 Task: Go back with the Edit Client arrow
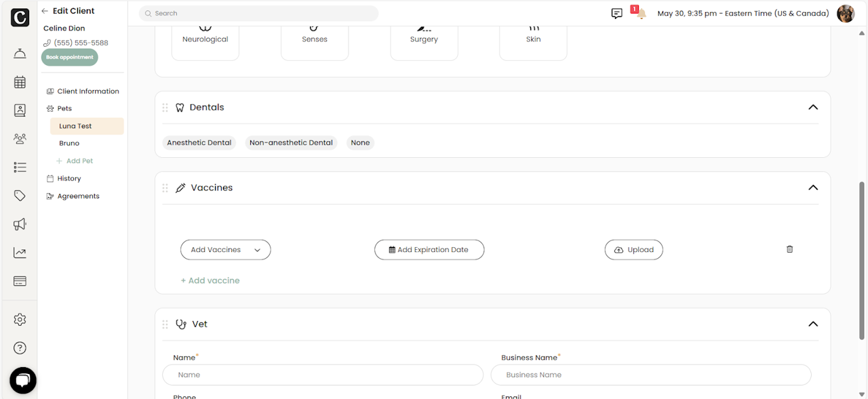(45, 11)
